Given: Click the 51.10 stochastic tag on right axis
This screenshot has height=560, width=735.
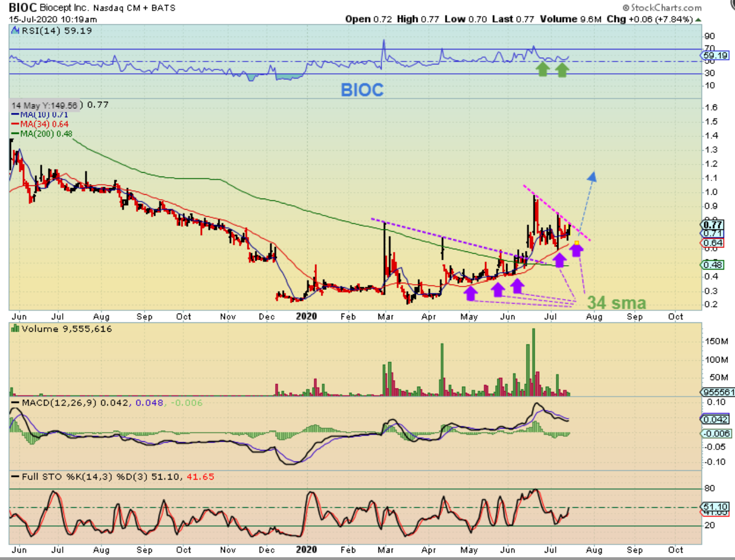Looking at the screenshot, I should coord(716,507).
